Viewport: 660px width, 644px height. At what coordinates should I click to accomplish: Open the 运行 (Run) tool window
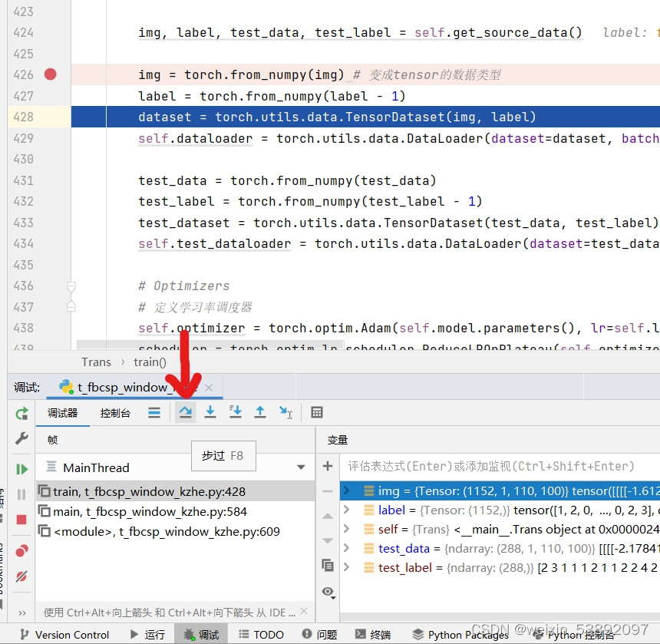click(x=147, y=634)
